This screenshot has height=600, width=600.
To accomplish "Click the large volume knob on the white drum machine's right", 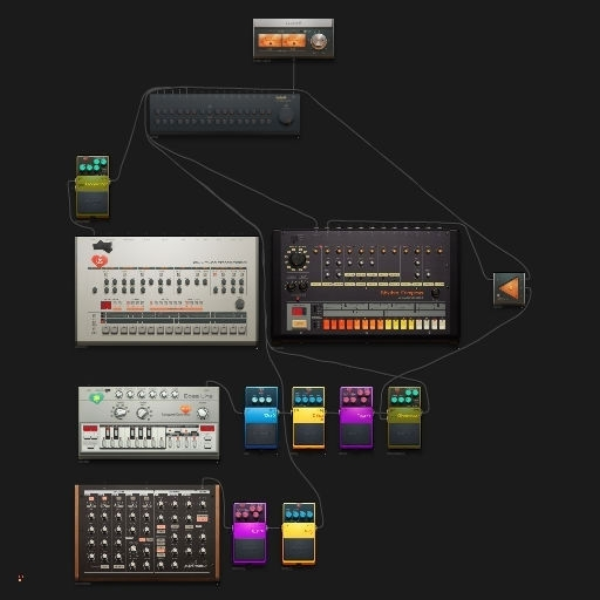I will [x=240, y=304].
